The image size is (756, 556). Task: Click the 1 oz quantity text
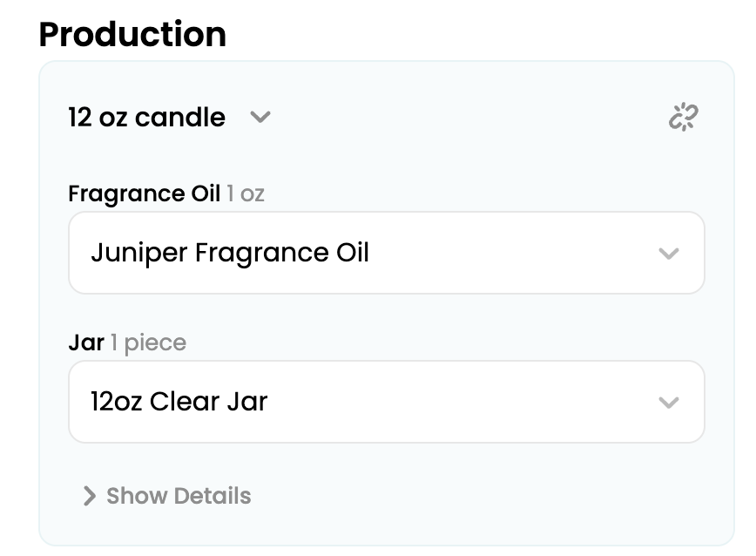246,193
